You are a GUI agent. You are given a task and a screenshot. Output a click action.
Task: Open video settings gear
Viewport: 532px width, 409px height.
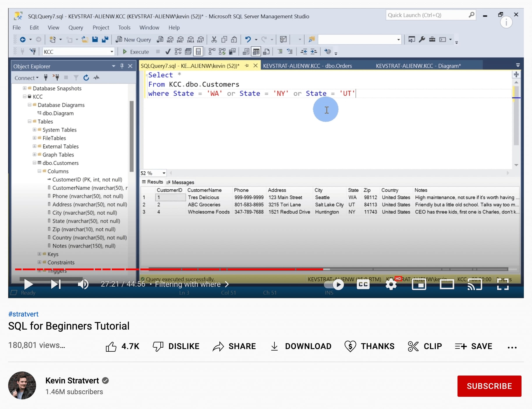391,284
